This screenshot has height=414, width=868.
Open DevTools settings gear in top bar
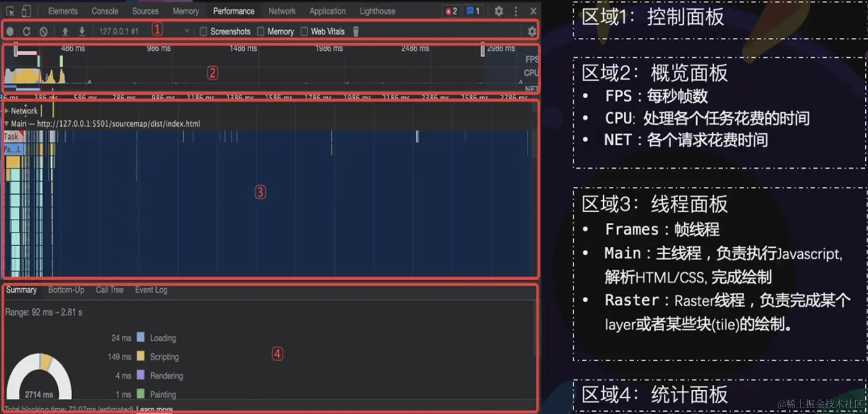[499, 11]
